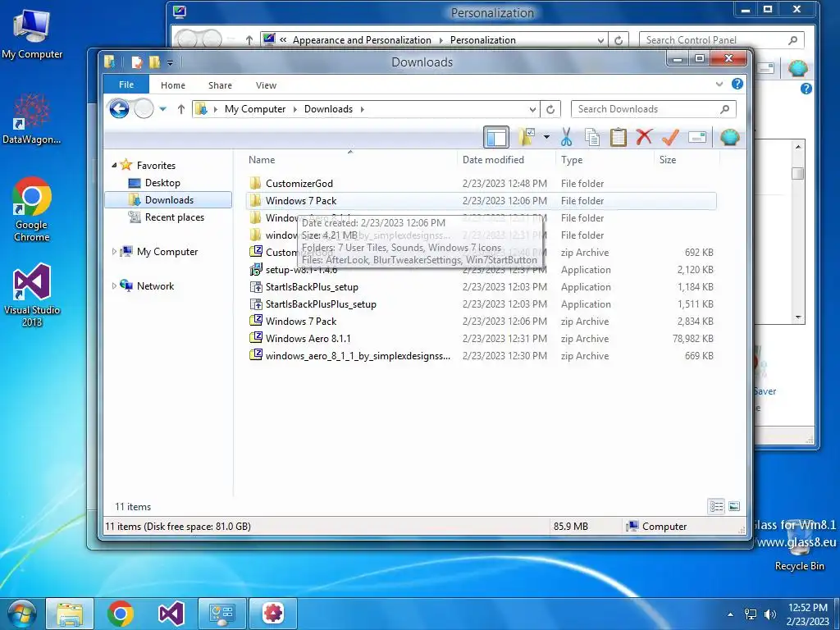
Task: Click the Personalization scrollbar down arrow
Action: tap(798, 317)
